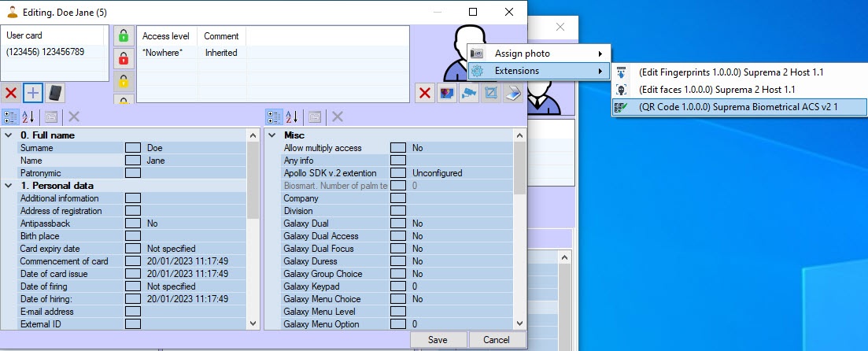Click the user icon in the title bar
This screenshot has height=351, width=868.
(x=12, y=12)
